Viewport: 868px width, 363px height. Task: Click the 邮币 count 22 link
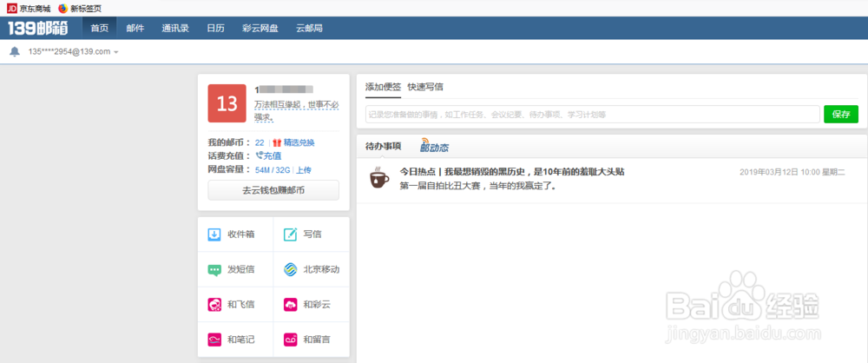point(260,142)
